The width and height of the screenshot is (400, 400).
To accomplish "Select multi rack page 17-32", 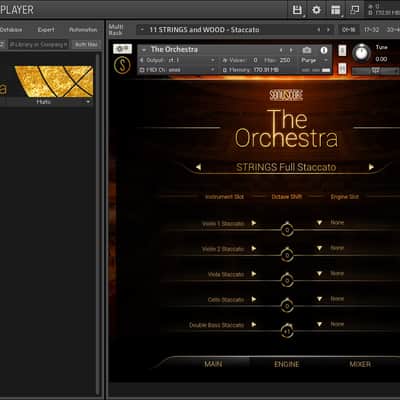I will coord(371,30).
